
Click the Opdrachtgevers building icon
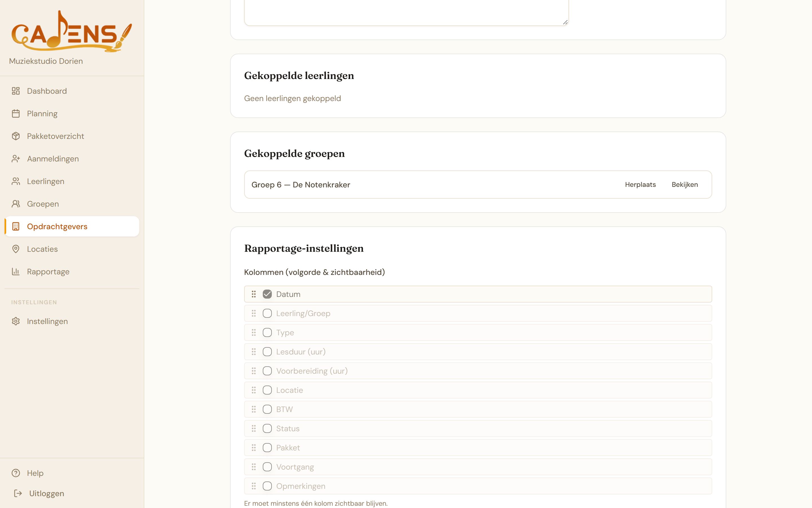click(x=16, y=226)
